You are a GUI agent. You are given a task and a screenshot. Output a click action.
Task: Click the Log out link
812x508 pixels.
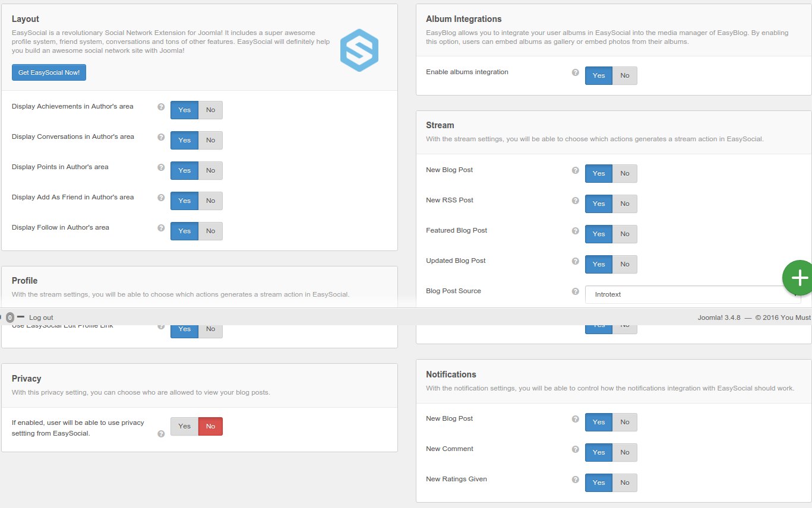[x=41, y=317]
